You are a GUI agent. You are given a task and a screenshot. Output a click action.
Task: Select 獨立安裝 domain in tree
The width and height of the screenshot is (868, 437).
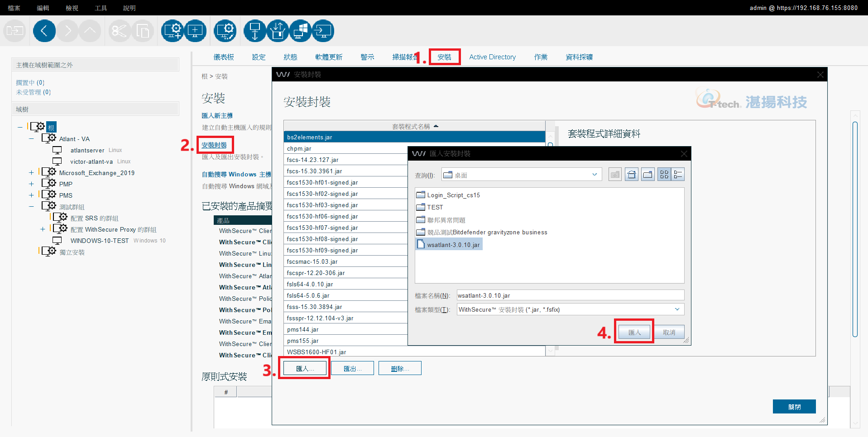[72, 252]
